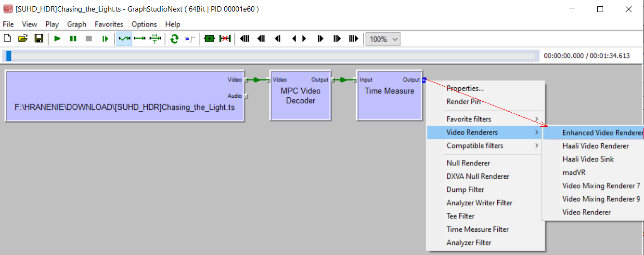Click the plain left arrow seek icon
The image size is (644, 255).
[294, 39]
